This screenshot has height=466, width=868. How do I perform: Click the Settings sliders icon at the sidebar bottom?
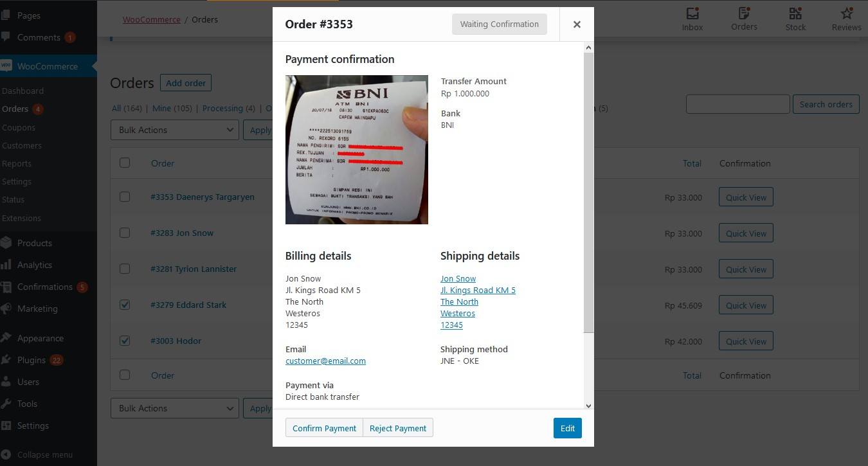point(6,426)
